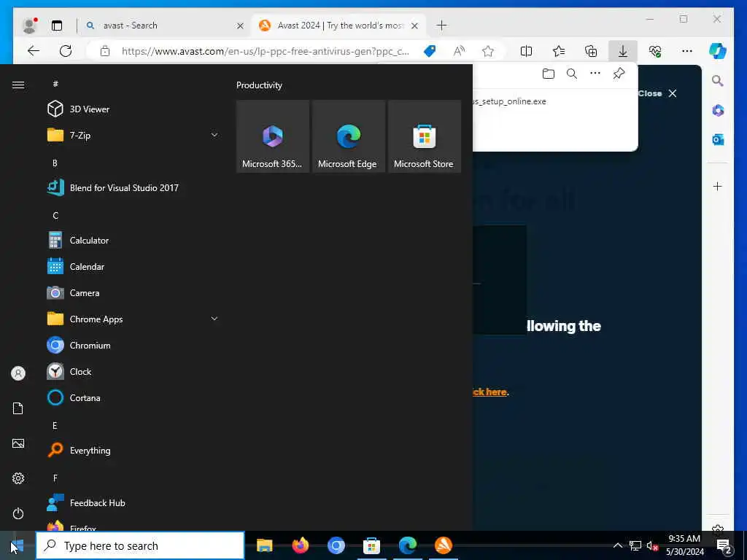Click Edge's back arrow
747x560 pixels.
34,51
